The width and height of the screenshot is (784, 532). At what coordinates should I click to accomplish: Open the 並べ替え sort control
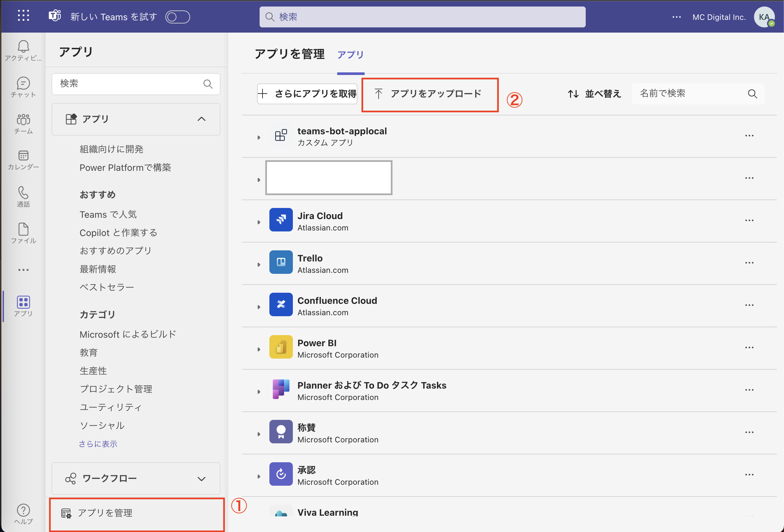pos(594,94)
